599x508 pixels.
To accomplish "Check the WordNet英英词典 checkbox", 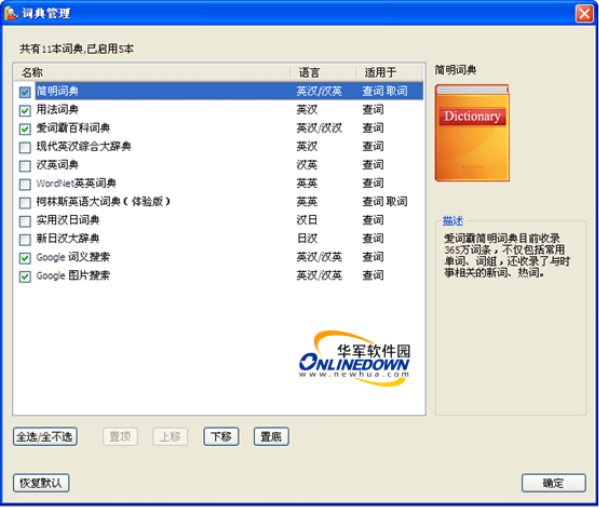I will click(x=25, y=184).
